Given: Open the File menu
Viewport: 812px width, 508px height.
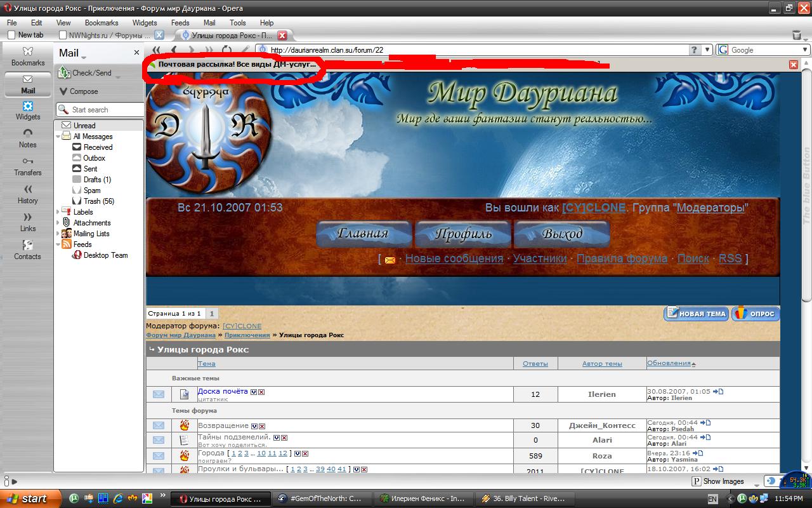Looking at the screenshot, I should pos(11,22).
